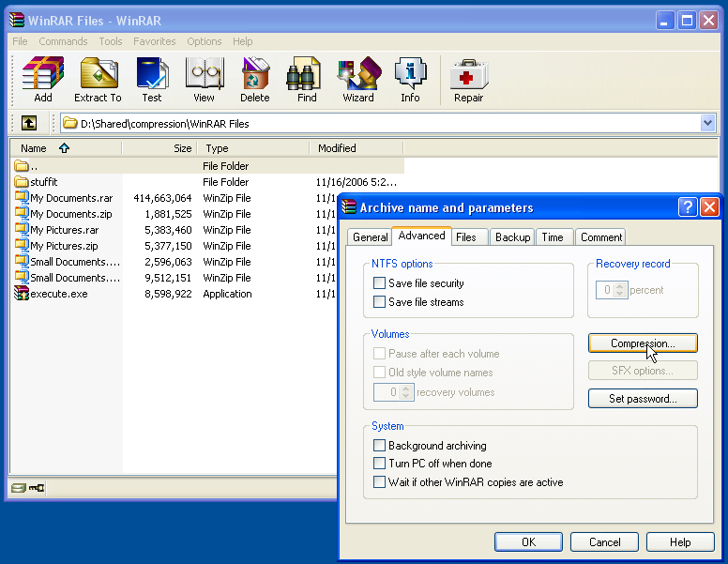This screenshot has height=564, width=728.
Task: Open the Extract To tool
Action: click(x=98, y=79)
